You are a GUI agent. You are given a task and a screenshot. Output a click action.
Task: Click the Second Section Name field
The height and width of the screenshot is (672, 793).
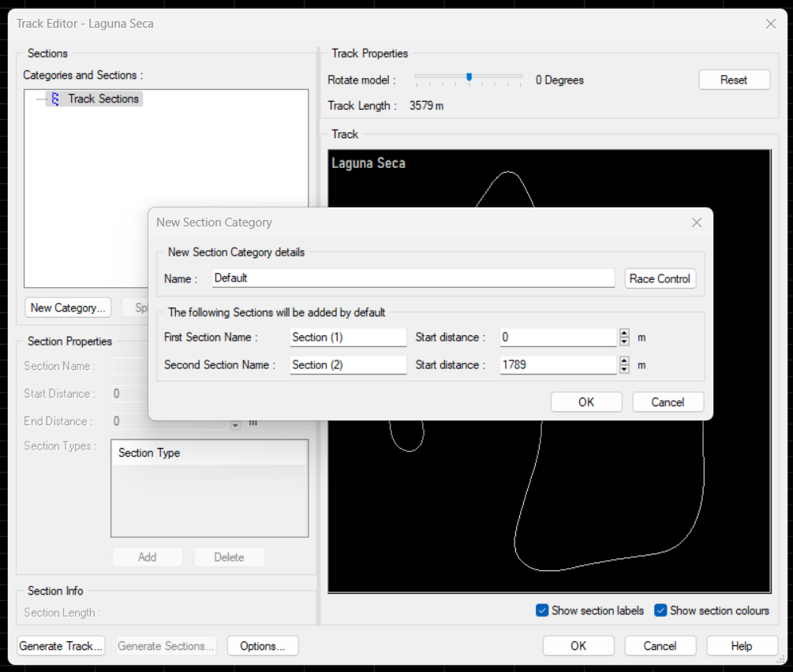[348, 365]
